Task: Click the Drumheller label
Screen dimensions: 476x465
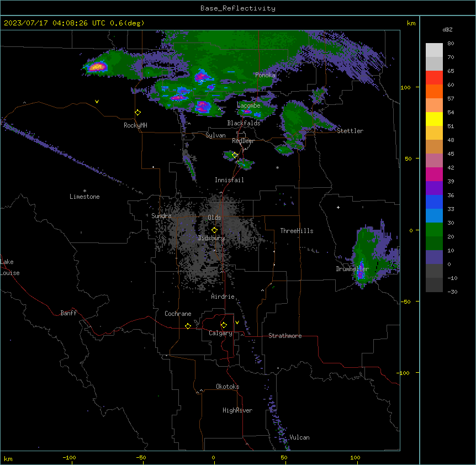Action: pos(352,269)
